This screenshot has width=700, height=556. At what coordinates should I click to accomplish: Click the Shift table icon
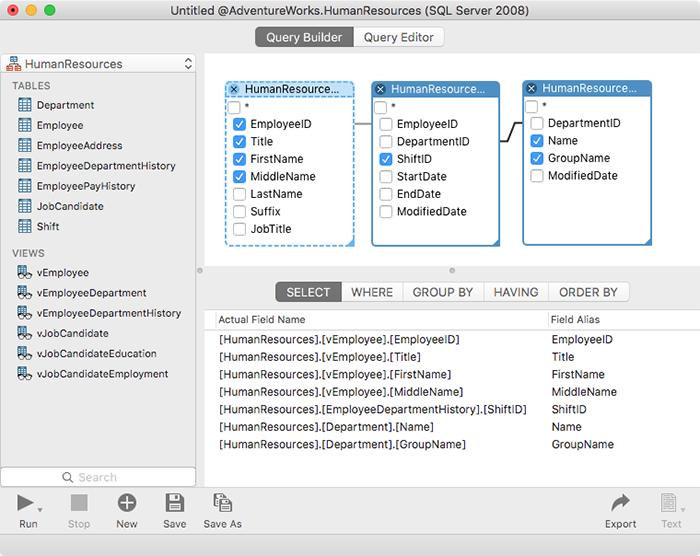pyautogui.click(x=25, y=226)
